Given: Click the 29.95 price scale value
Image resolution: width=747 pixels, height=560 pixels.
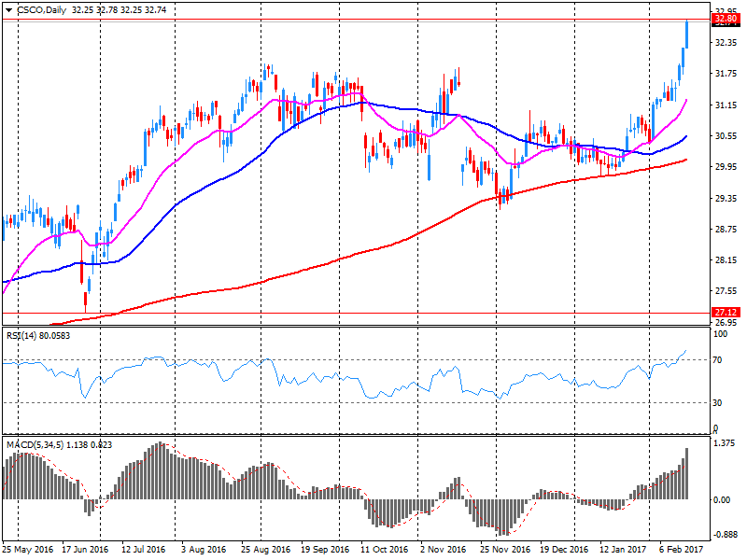Looking at the screenshot, I should click(726, 167).
